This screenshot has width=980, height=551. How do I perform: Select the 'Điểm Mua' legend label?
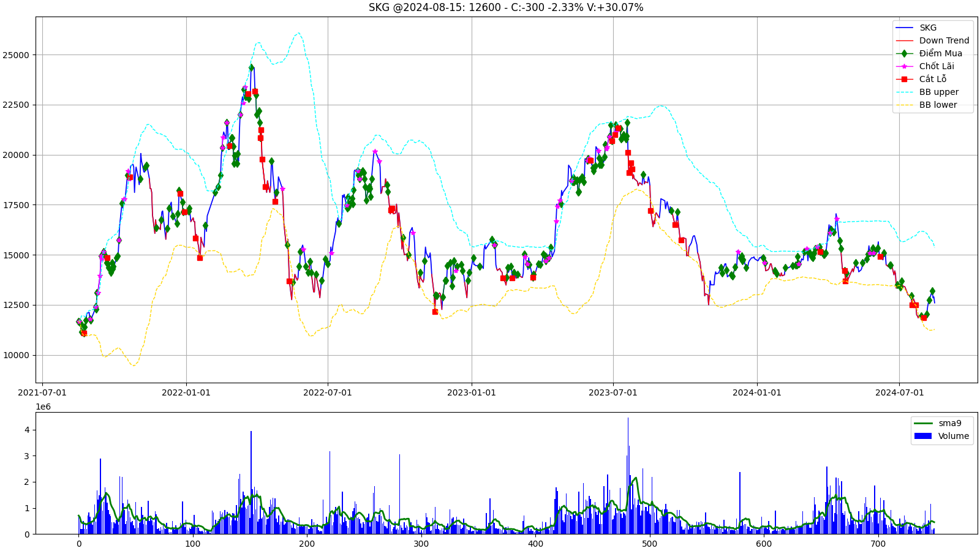941,53
